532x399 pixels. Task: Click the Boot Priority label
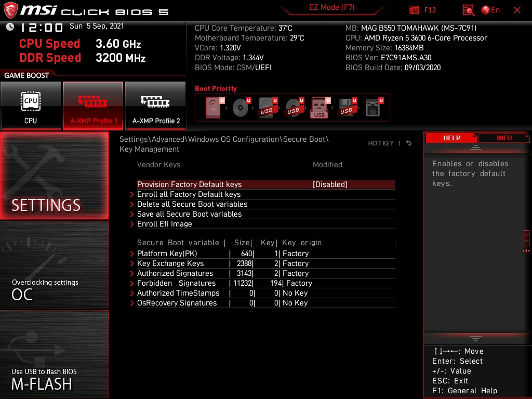pos(216,88)
